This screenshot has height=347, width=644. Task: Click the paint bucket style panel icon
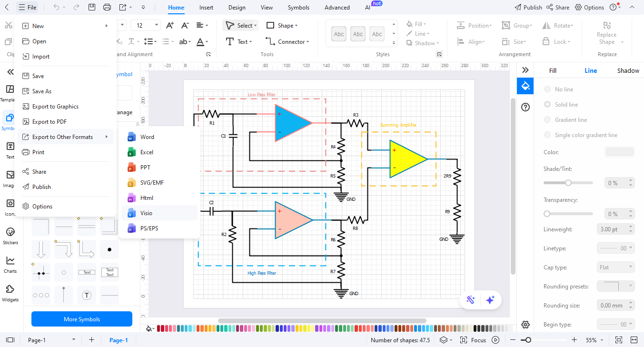point(525,86)
